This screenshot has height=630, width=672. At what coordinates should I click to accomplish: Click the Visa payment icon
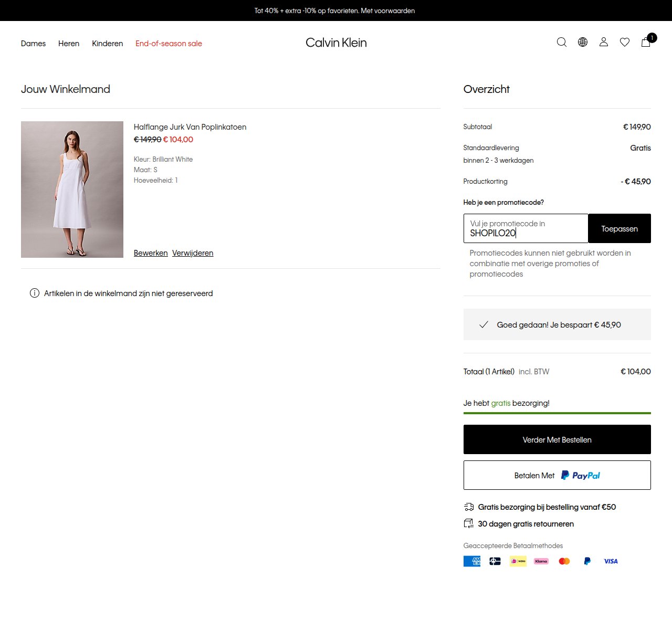pos(611,561)
